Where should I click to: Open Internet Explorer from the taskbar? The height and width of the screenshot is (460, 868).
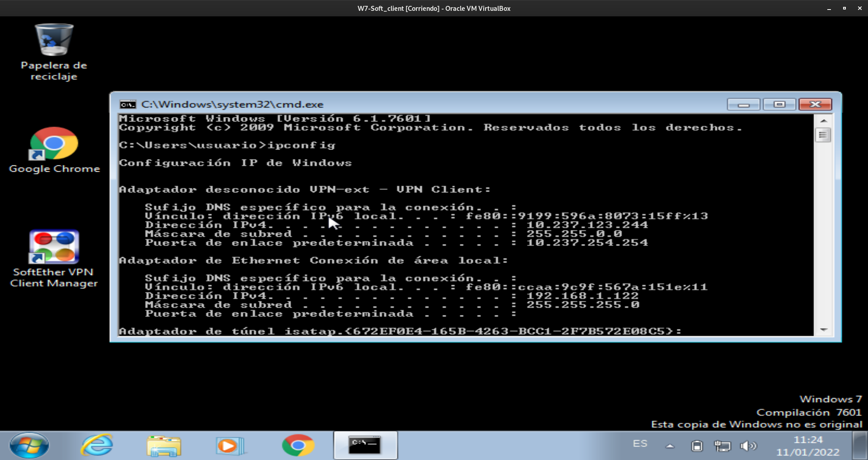[x=97, y=446]
